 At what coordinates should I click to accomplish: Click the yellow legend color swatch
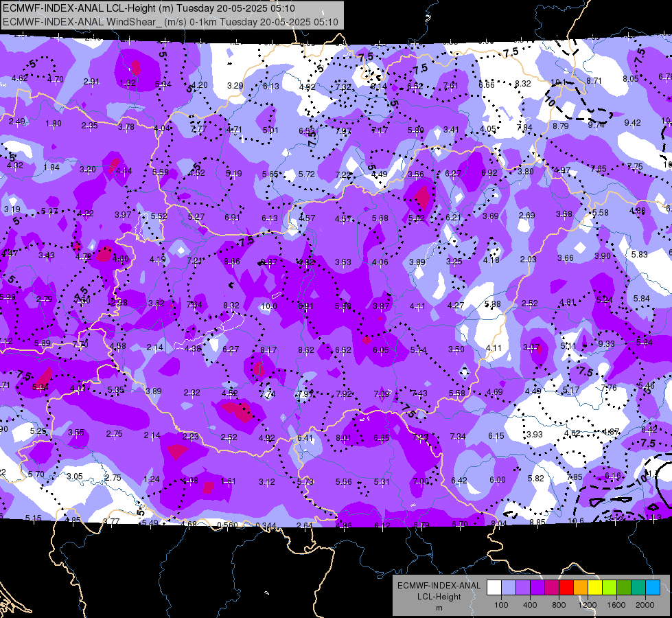[595, 588]
